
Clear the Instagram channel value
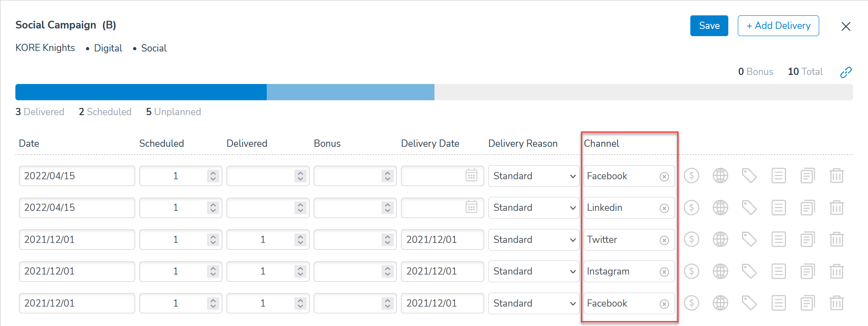[664, 272]
